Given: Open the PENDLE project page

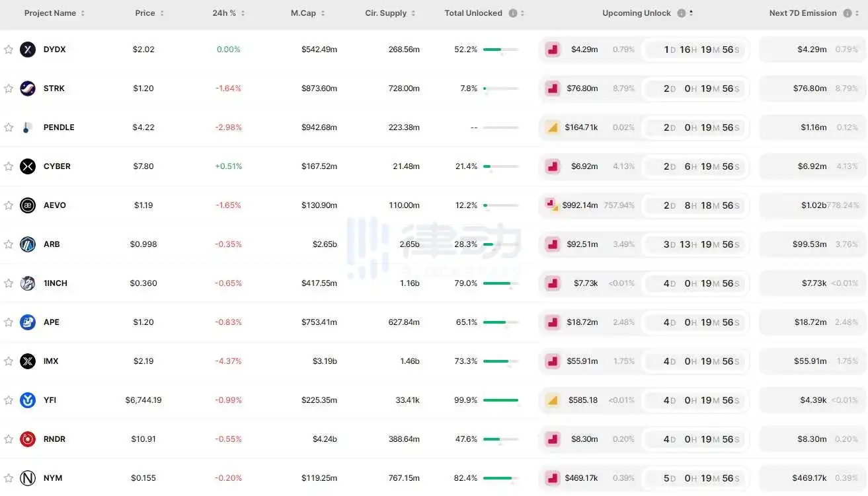Looking at the screenshot, I should click(59, 127).
